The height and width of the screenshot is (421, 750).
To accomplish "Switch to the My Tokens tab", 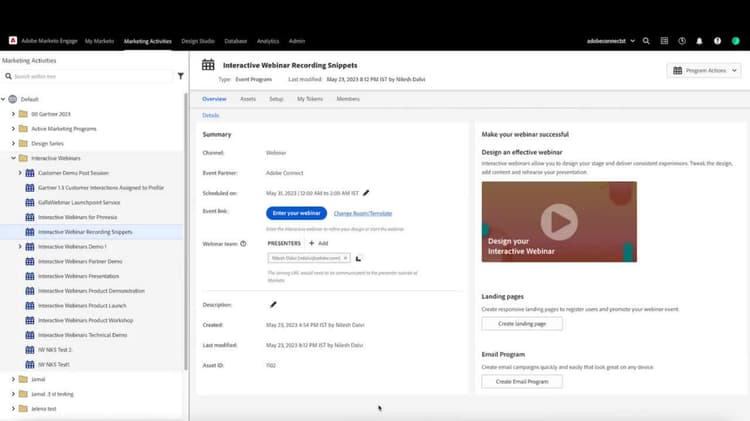I will (310, 99).
